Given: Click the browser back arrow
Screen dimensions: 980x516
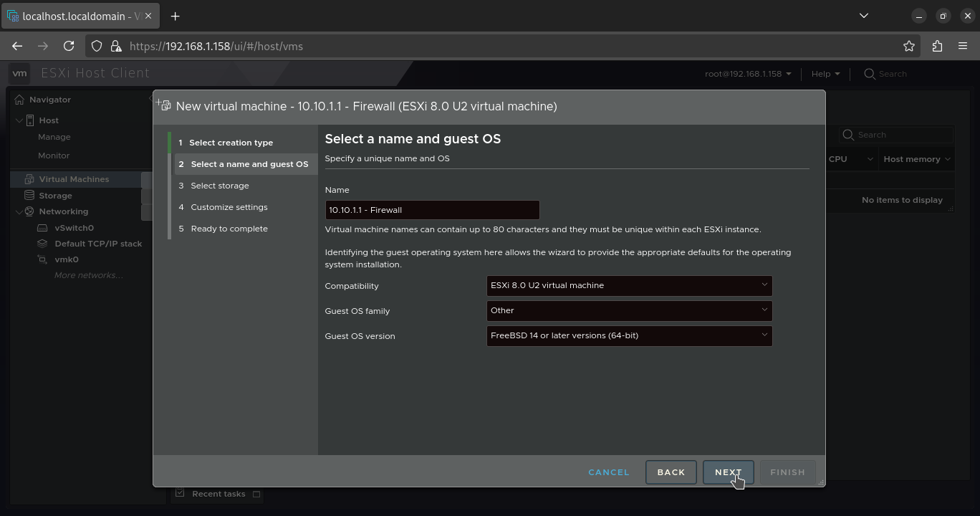Looking at the screenshot, I should [x=17, y=46].
